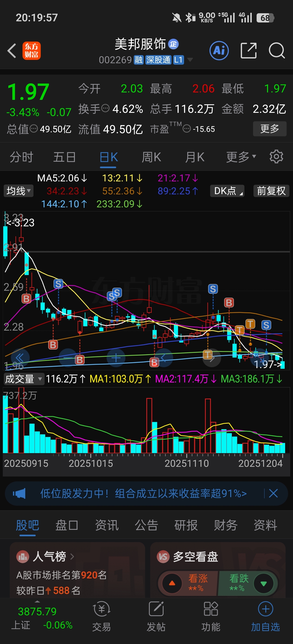The image size is (293, 644).
Task: Open the search magnifier icon
Action: point(277,51)
